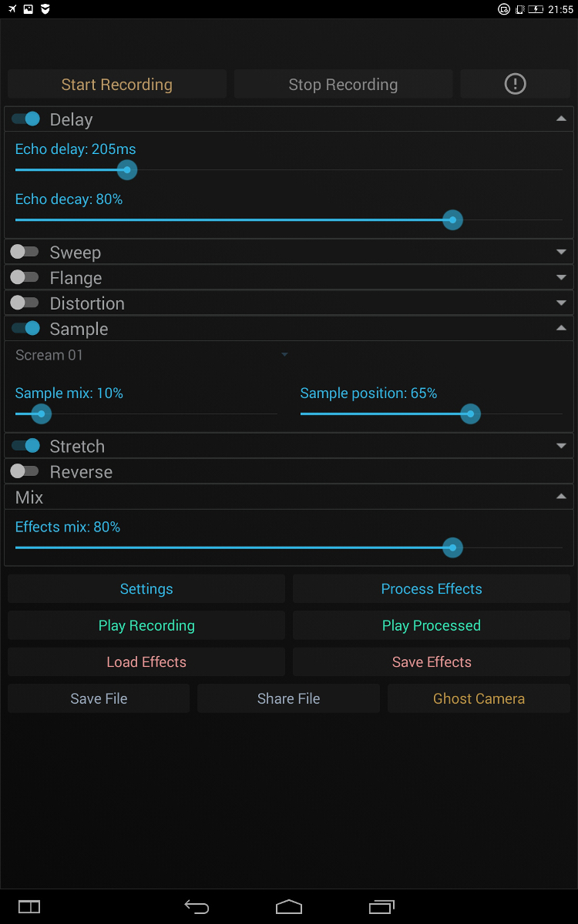Collapse the Mix section arrow

[561, 497]
